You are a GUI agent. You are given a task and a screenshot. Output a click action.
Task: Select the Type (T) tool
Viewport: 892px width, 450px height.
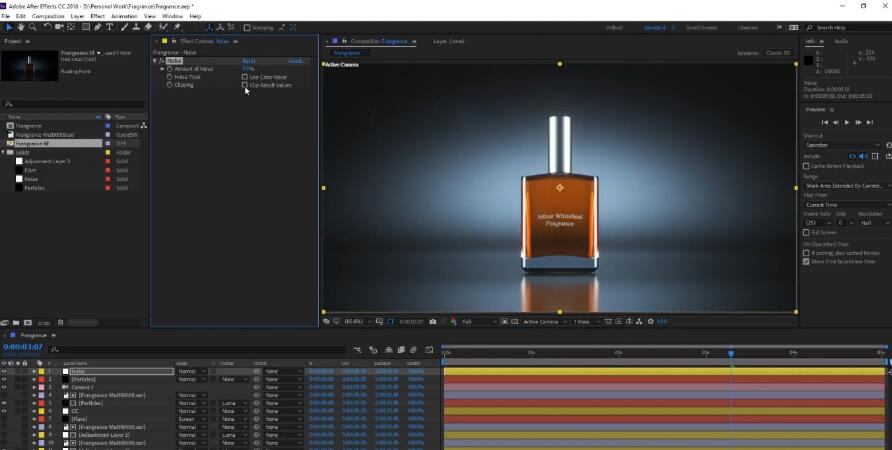pyautogui.click(x=109, y=27)
